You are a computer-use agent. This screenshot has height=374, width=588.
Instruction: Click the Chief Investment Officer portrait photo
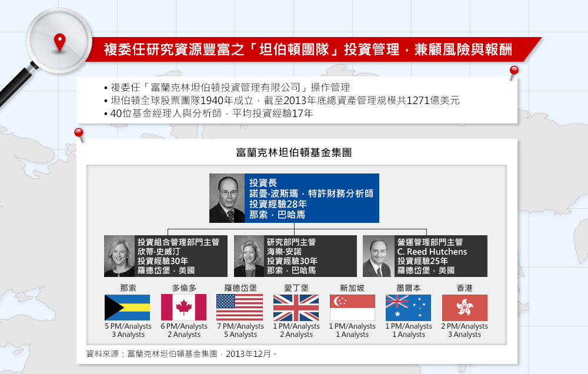tap(227, 198)
